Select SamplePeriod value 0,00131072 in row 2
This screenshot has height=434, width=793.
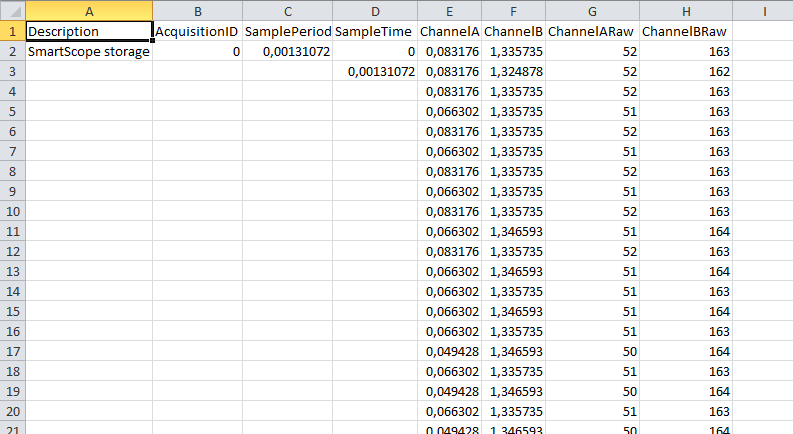point(287,51)
